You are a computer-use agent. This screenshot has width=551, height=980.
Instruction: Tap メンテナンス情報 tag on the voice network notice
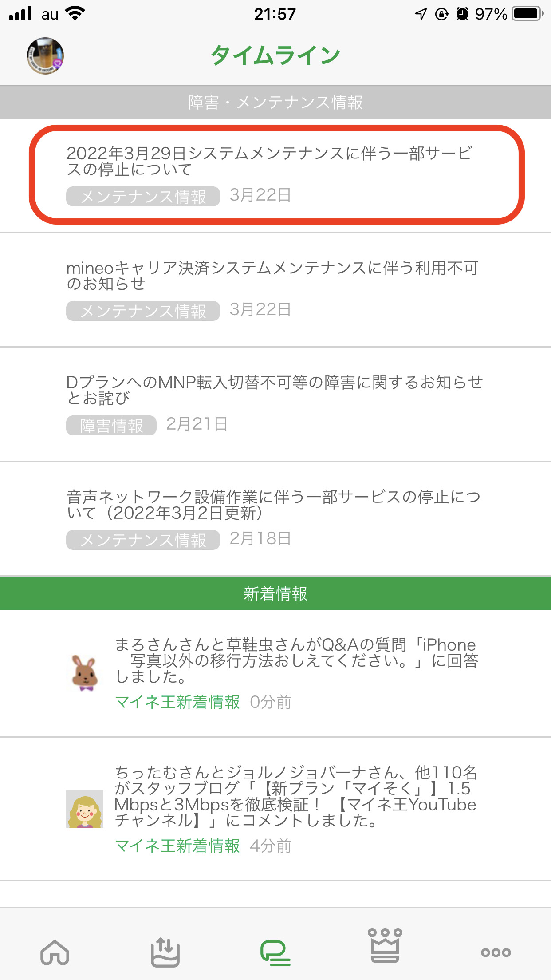point(143,540)
